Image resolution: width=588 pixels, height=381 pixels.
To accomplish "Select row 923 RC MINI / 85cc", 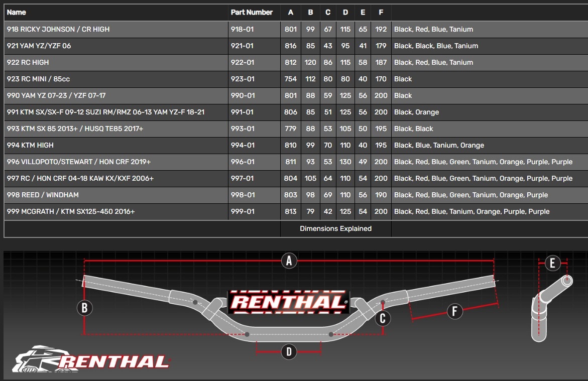I will [x=296, y=79].
